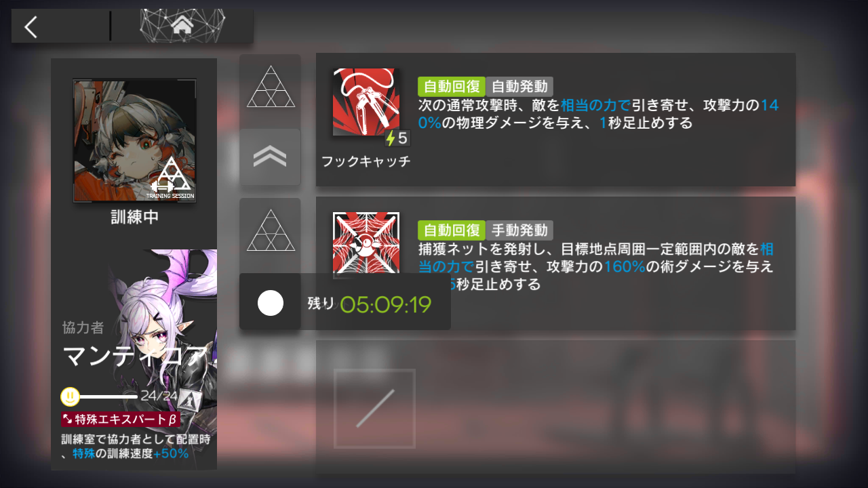Select the 訓練中 status label

tap(134, 218)
